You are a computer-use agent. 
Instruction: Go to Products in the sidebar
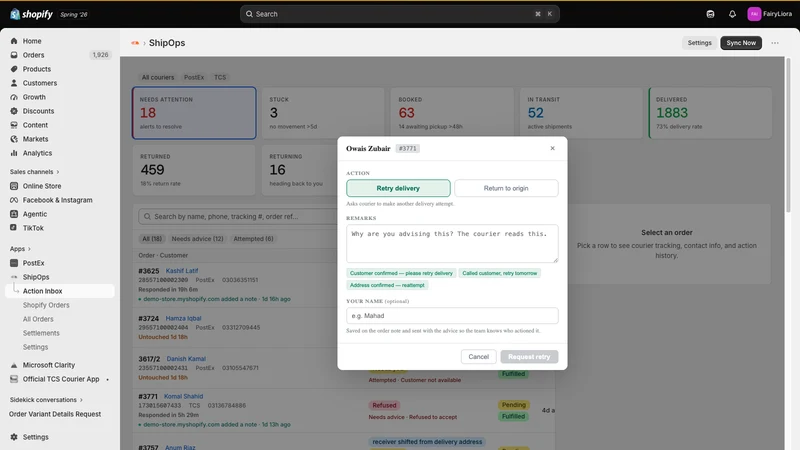click(36, 69)
